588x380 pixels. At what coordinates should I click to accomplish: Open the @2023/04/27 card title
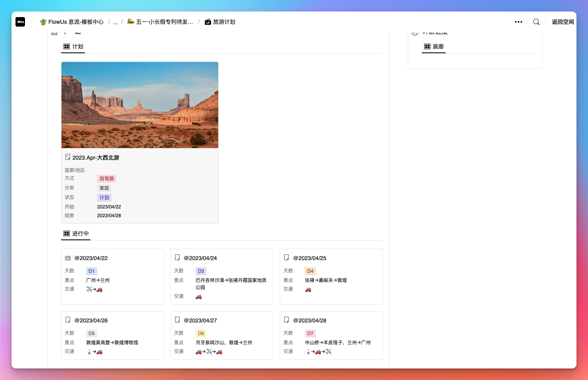200,320
